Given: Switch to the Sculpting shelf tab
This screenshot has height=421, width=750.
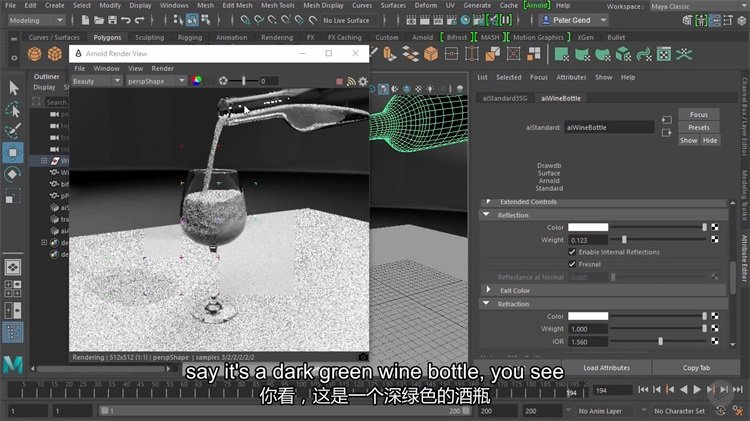Looking at the screenshot, I should 149,37.
